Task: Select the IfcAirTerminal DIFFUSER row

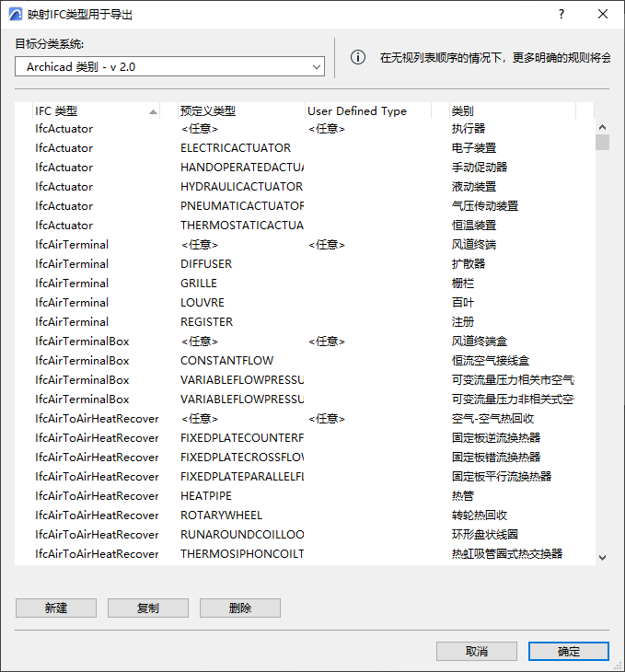Action: click(305, 264)
